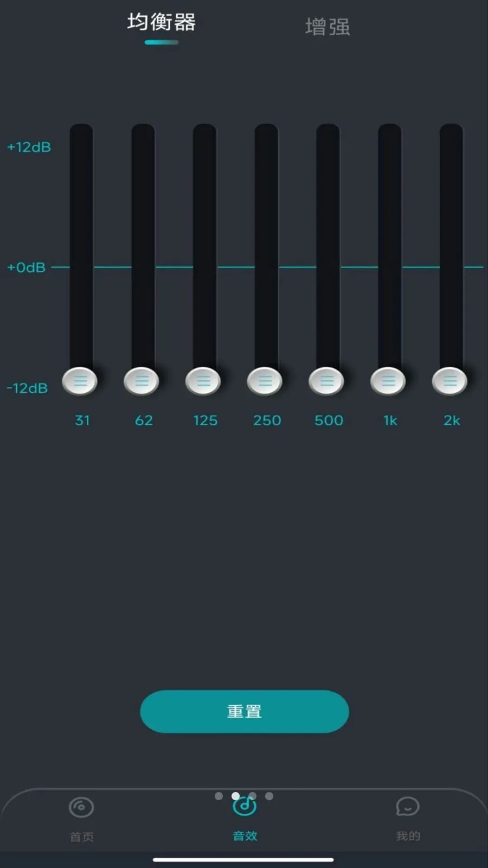The height and width of the screenshot is (868, 488).
Task: Click the 62 Hz slider knob
Action: (x=142, y=381)
